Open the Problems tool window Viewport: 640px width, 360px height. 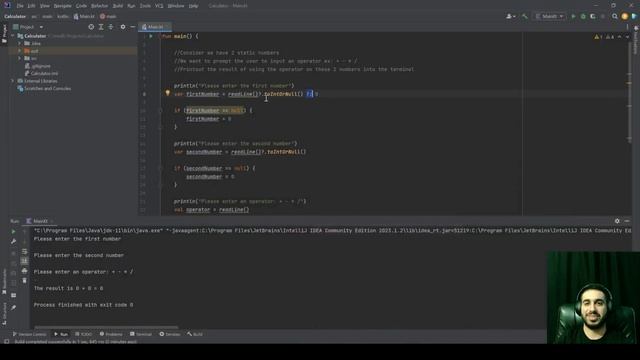pyautogui.click(x=111, y=334)
